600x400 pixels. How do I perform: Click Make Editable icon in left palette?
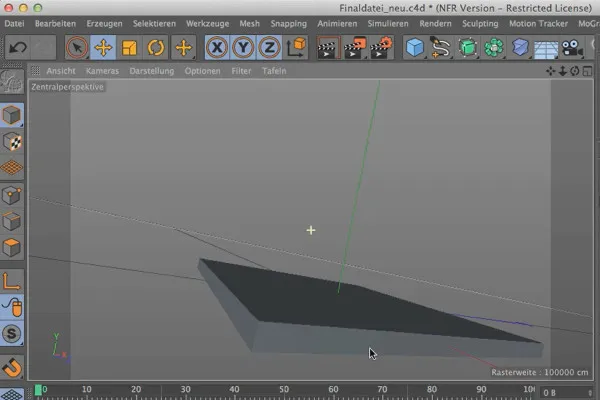12,82
